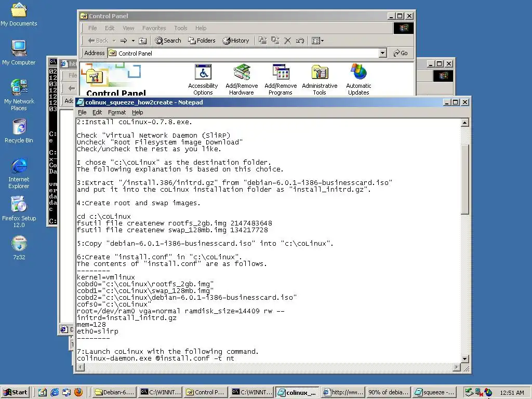Open Notepad Edit menu

pos(97,112)
